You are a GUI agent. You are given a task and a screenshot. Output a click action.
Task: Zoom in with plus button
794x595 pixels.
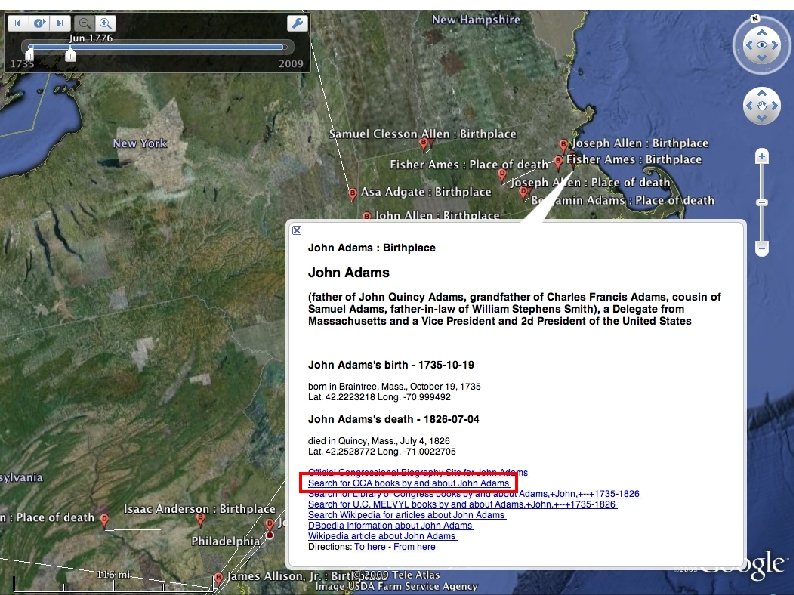762,156
